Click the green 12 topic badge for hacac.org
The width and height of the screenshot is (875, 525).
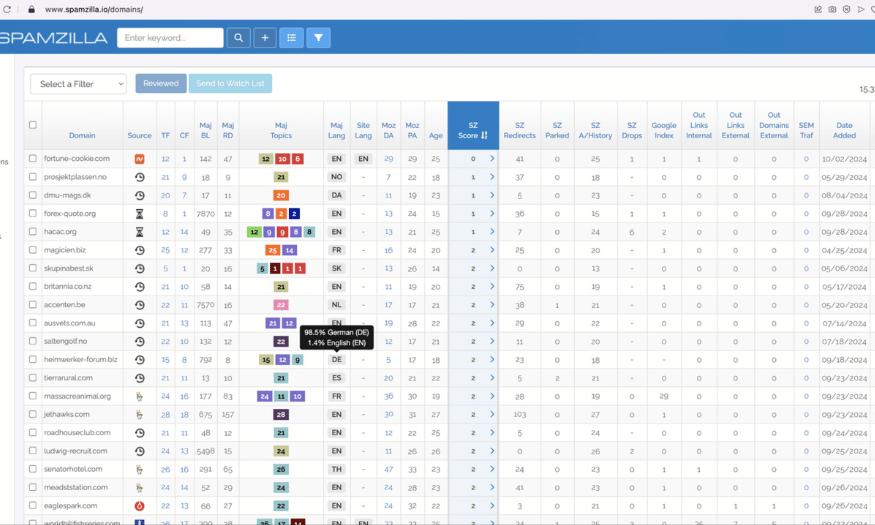[254, 232]
